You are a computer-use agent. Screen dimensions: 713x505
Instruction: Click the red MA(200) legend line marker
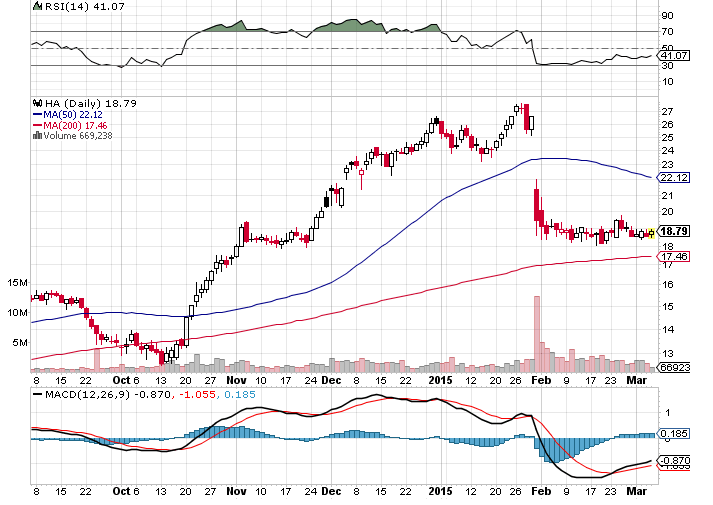pyautogui.click(x=37, y=125)
